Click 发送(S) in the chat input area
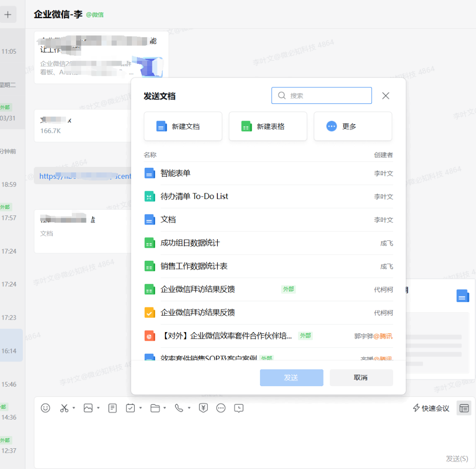Image resolution: width=476 pixels, height=469 pixels. (457, 458)
